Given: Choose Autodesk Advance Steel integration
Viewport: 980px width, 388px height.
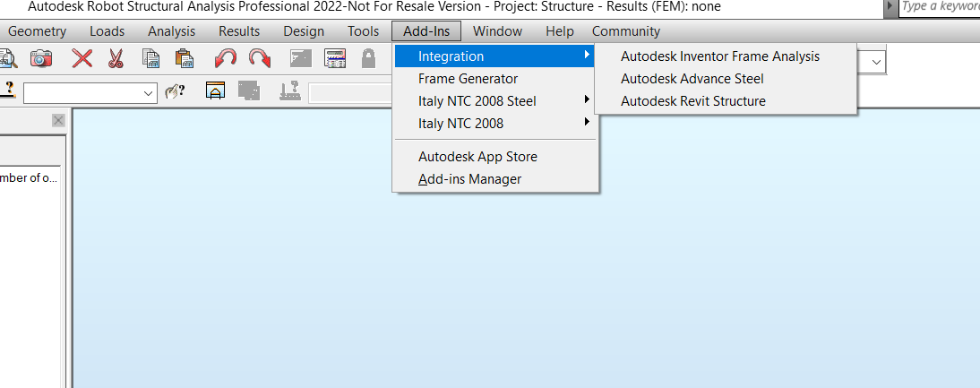Looking at the screenshot, I should 692,79.
